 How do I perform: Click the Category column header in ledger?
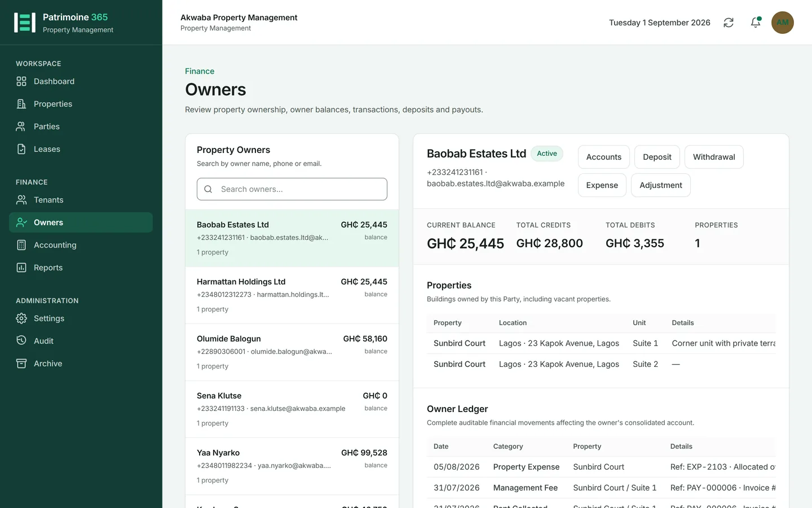[x=508, y=446]
